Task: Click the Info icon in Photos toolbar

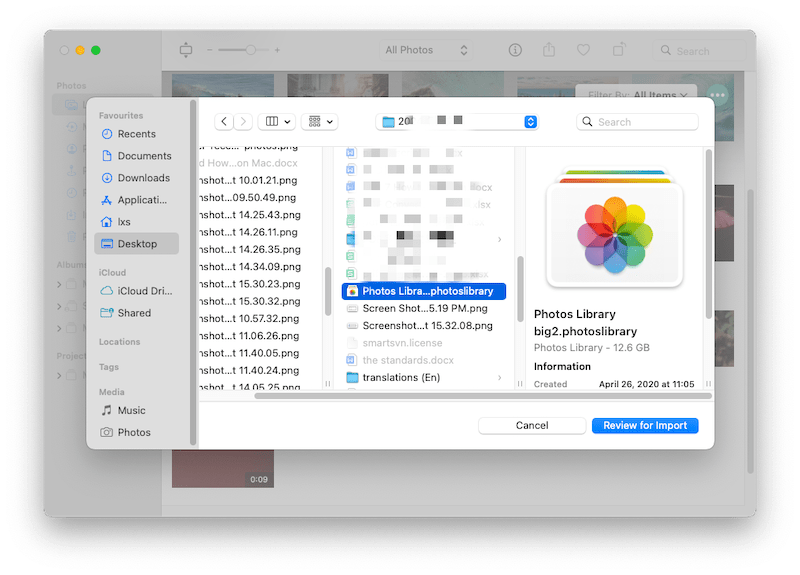Action: [x=515, y=50]
